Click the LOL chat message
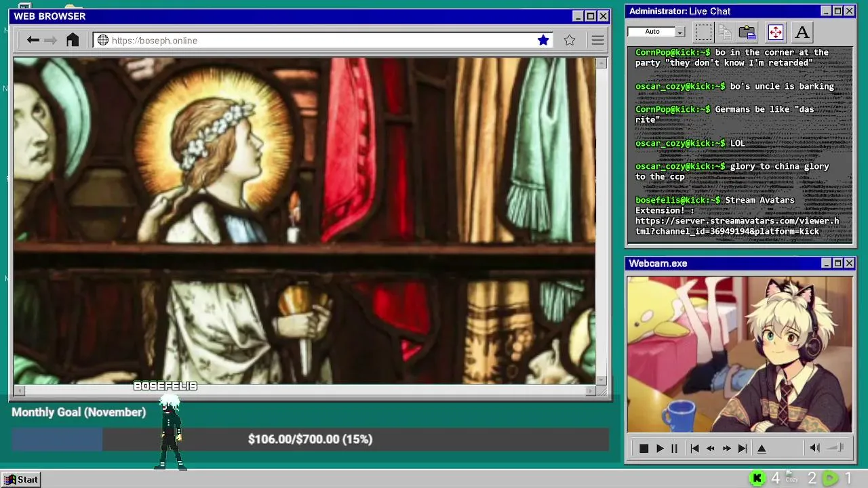868x488 pixels. (737, 143)
